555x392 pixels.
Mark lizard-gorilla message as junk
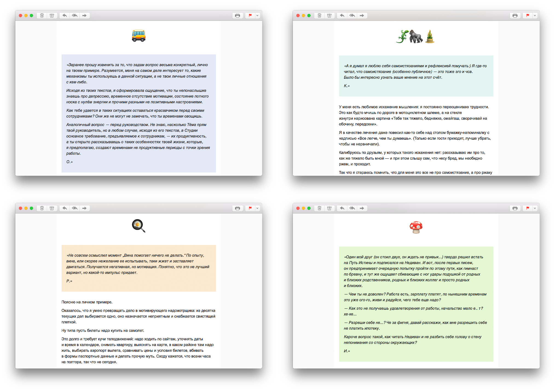[x=329, y=16]
